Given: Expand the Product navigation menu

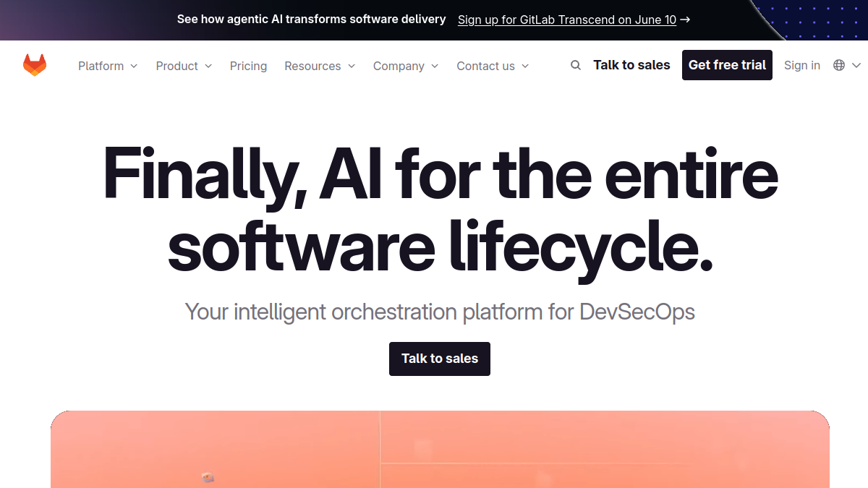Looking at the screenshot, I should (184, 66).
